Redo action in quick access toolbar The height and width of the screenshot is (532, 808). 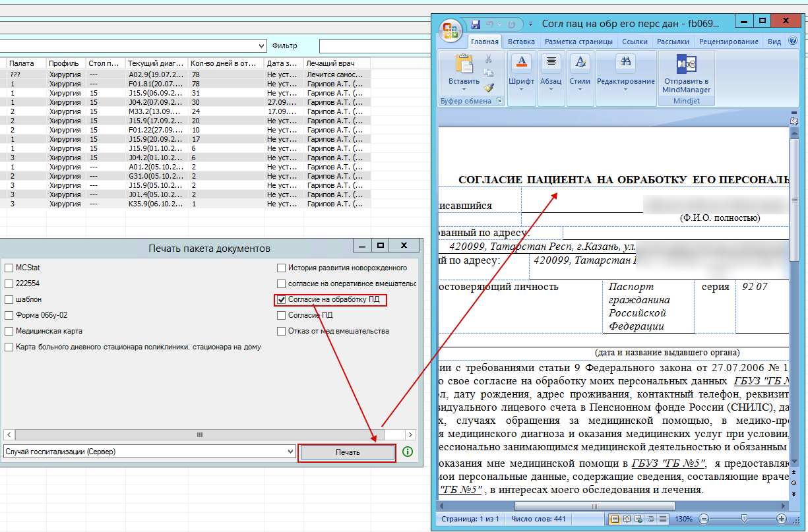click(x=511, y=24)
